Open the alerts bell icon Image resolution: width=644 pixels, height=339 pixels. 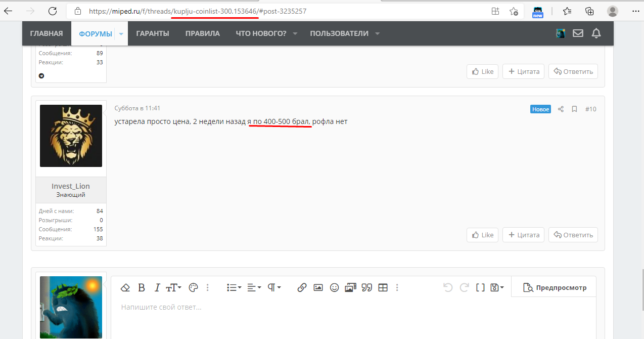(x=596, y=33)
